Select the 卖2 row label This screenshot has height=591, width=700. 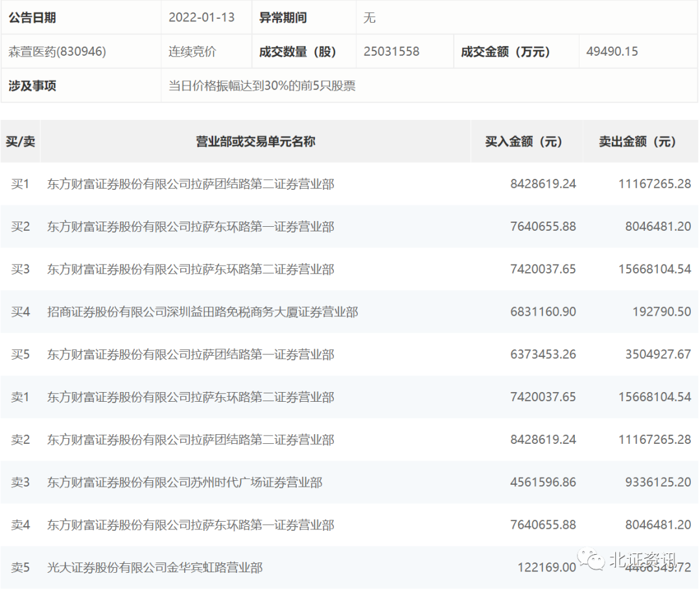click(x=21, y=439)
